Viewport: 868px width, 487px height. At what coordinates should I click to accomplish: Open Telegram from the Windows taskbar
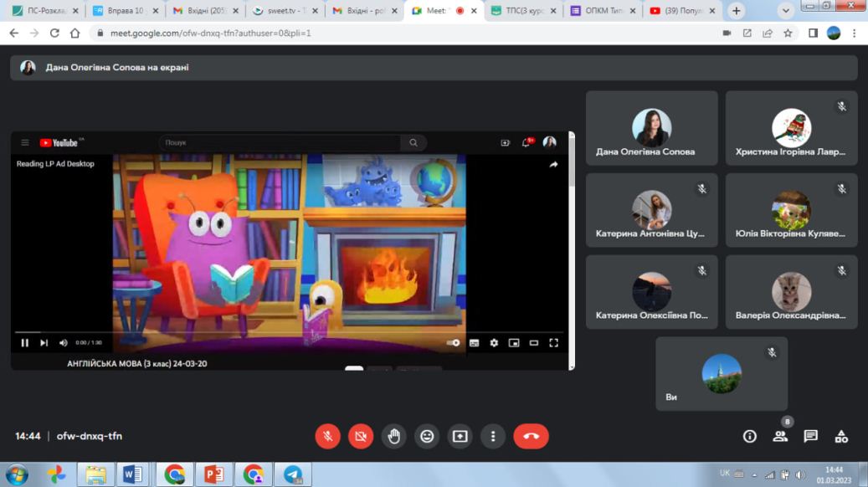(x=293, y=474)
